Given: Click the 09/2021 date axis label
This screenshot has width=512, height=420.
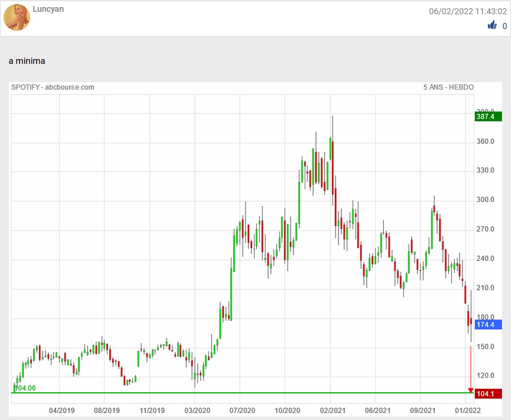Looking at the screenshot, I should [x=422, y=410].
